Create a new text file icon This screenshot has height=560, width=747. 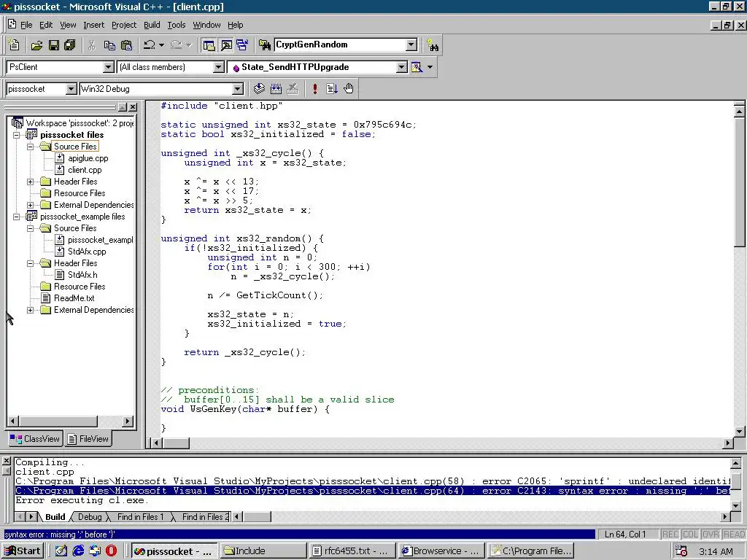point(14,44)
